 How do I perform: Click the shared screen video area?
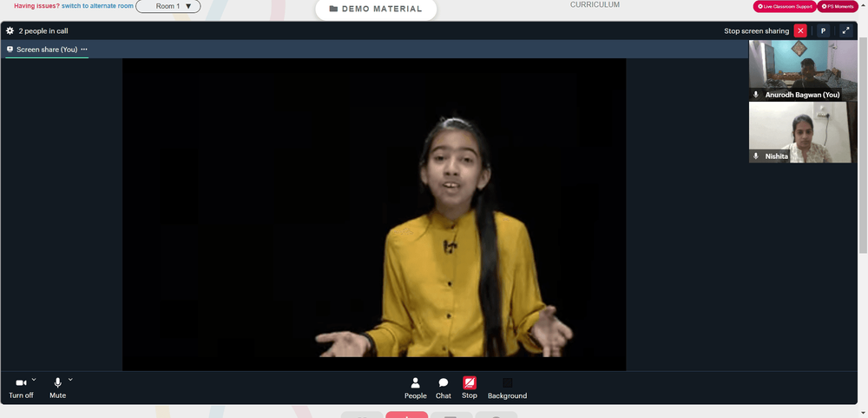tap(374, 215)
